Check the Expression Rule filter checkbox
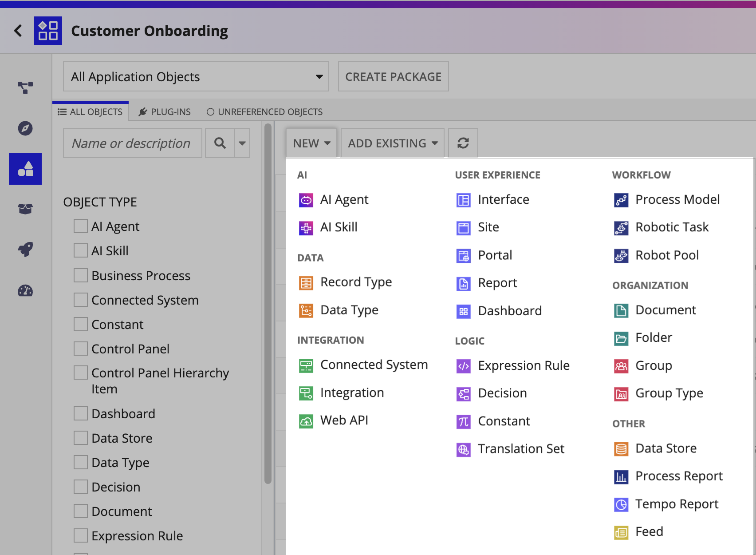 (x=81, y=535)
